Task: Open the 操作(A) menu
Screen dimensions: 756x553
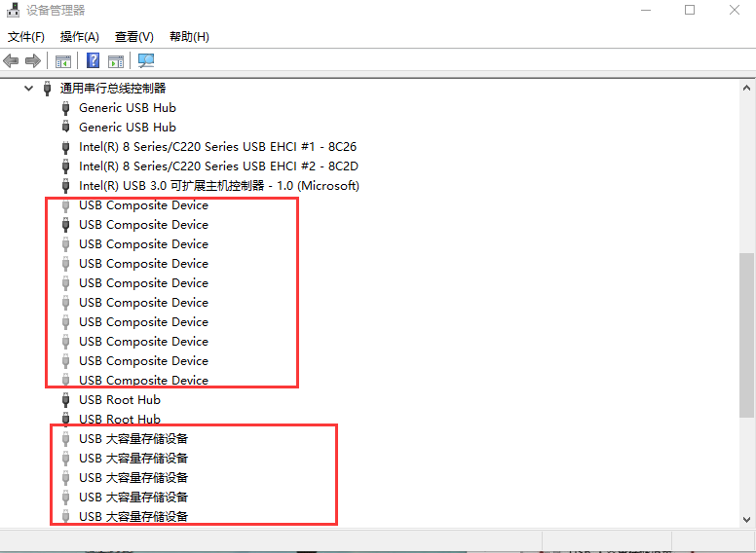Action: pyautogui.click(x=79, y=37)
